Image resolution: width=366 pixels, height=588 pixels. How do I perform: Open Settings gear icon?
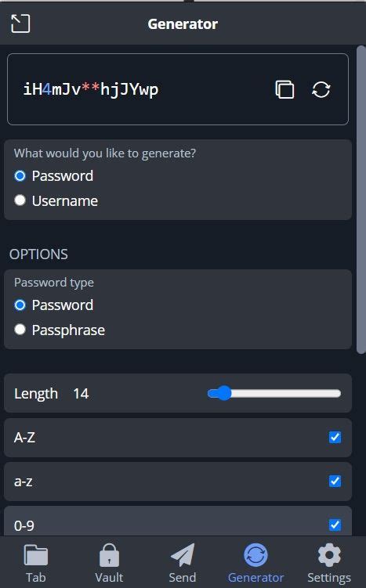[x=329, y=555]
